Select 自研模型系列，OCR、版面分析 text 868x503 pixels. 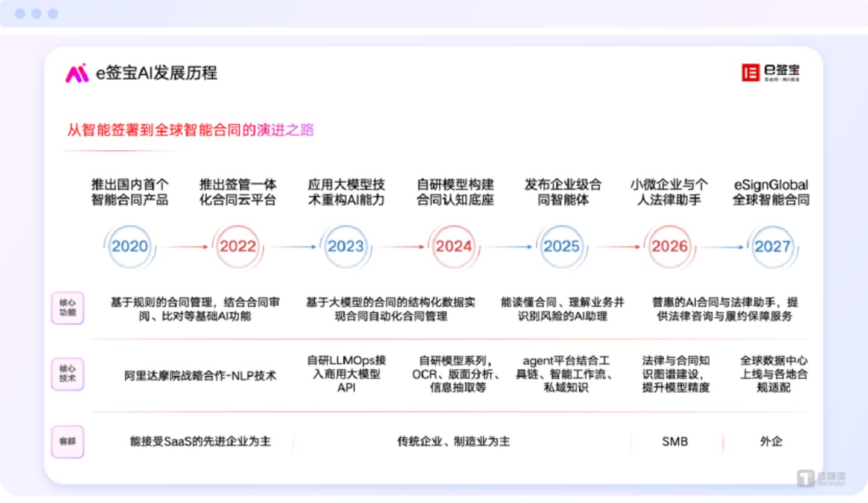pos(458,374)
